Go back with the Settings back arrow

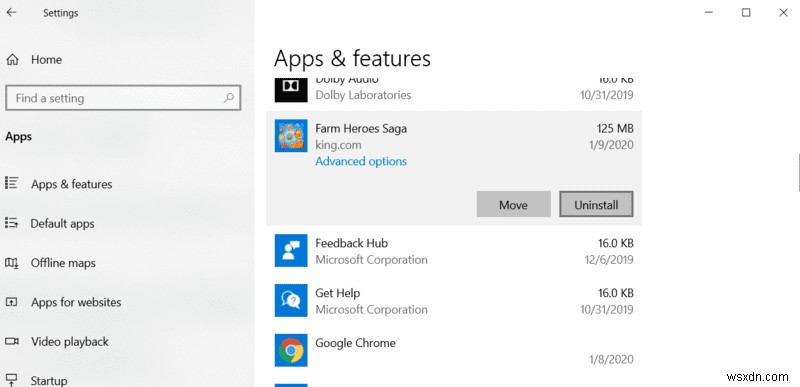11,13
